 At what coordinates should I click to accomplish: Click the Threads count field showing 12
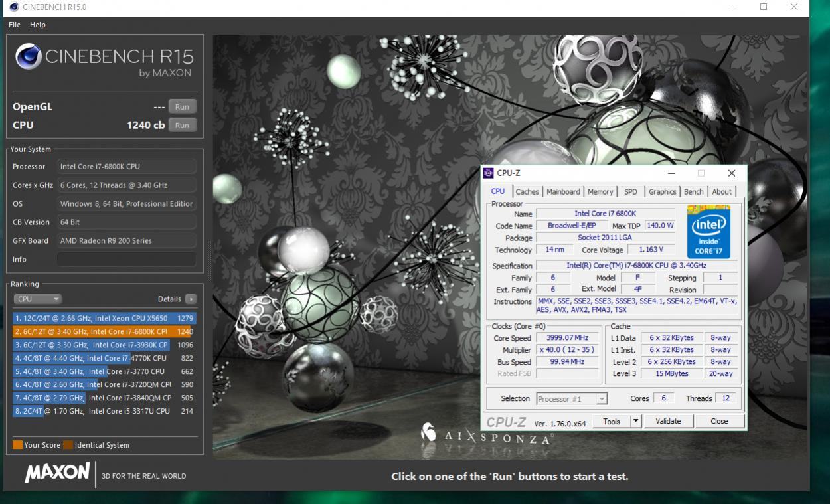[x=726, y=398]
